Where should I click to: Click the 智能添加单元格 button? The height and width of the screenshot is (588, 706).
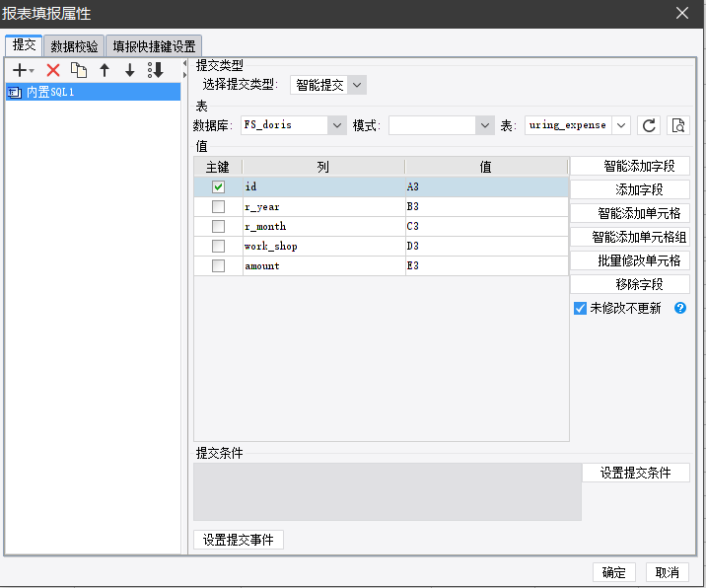pos(630,213)
